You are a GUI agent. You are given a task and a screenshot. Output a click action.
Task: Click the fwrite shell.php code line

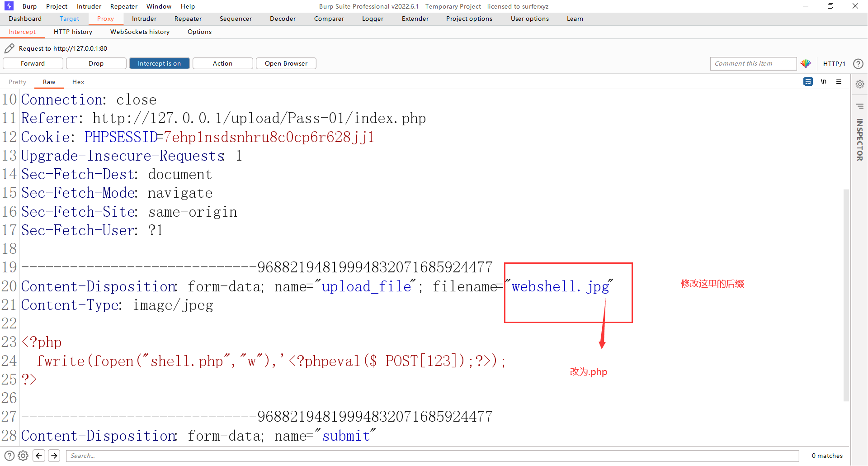[271, 361]
